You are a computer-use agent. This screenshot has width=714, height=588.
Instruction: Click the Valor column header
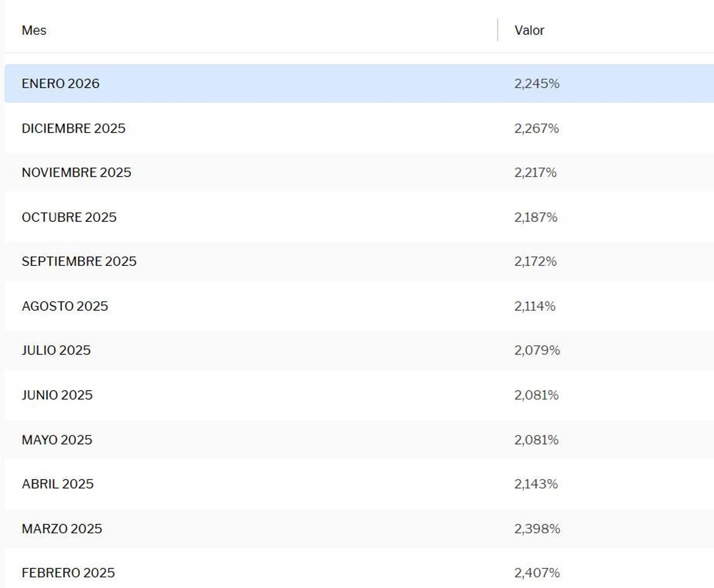click(529, 30)
